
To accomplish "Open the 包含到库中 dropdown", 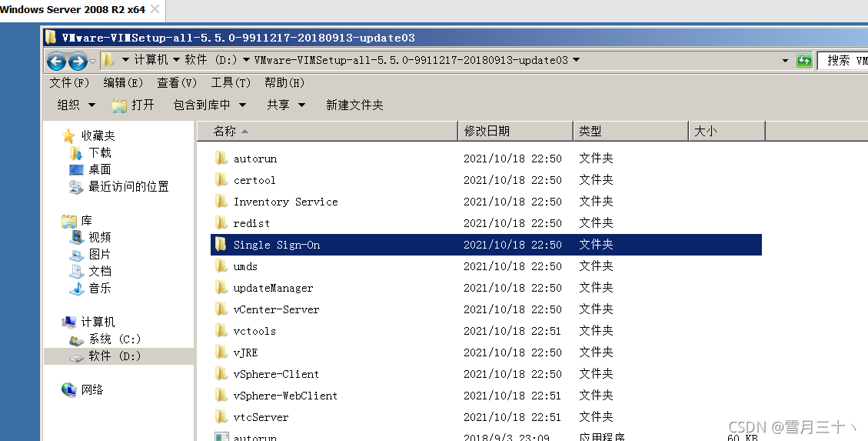I will pyautogui.click(x=210, y=105).
